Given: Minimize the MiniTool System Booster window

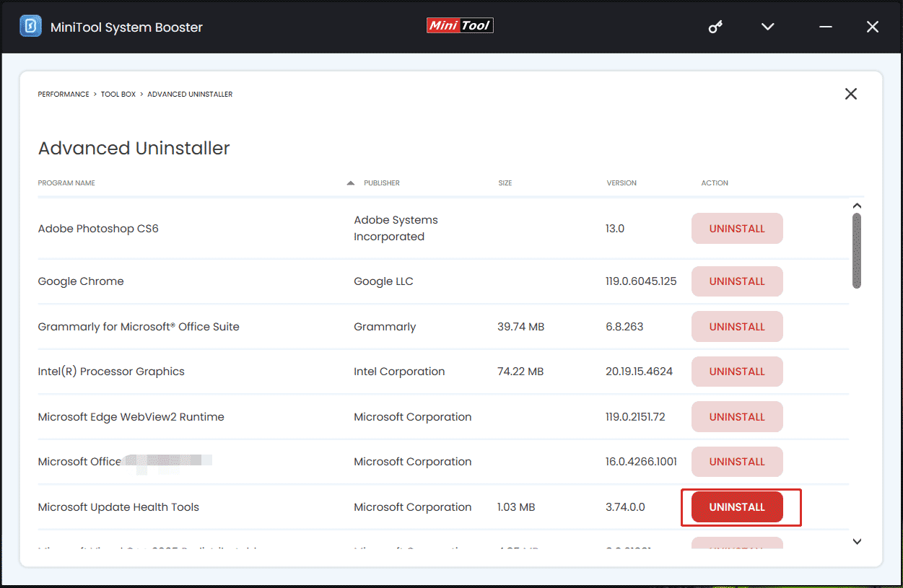Looking at the screenshot, I should 826,27.
